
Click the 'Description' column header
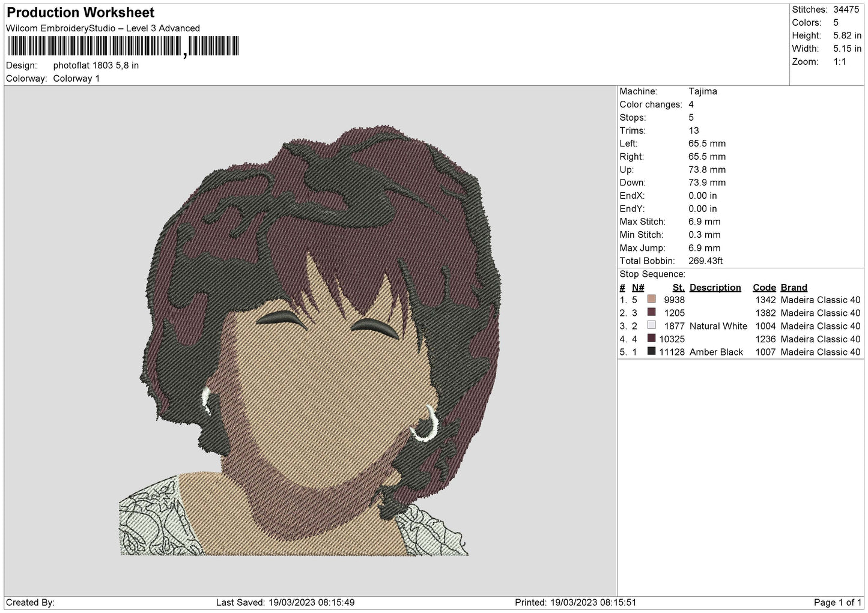point(715,288)
